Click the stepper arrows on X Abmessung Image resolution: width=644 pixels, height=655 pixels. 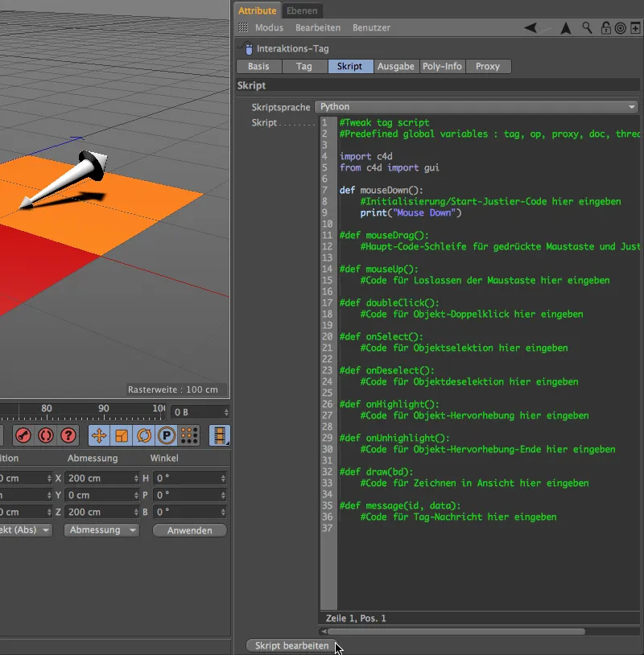point(136,478)
